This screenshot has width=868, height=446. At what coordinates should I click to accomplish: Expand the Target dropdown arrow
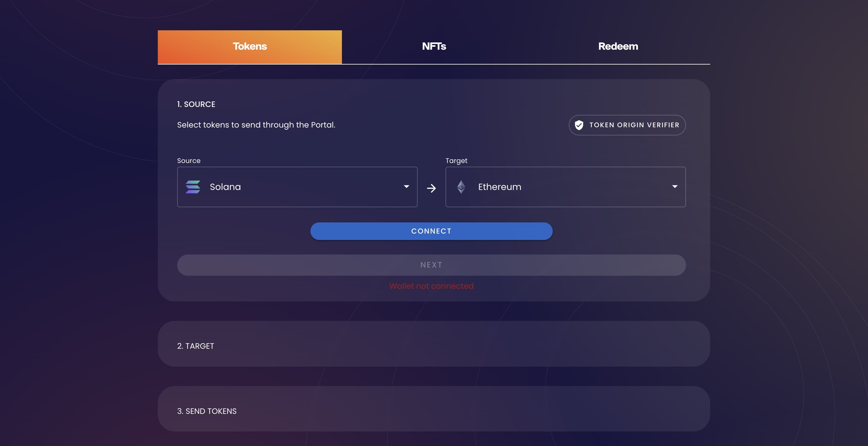pyautogui.click(x=674, y=186)
